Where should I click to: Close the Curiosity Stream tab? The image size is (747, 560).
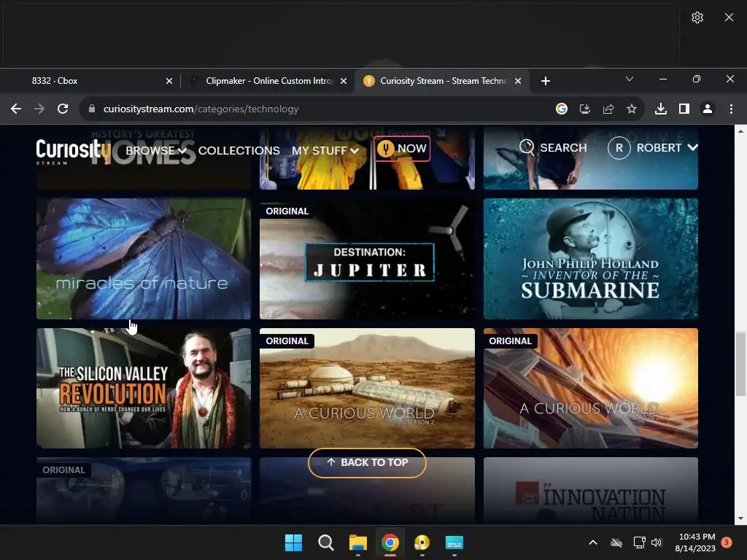click(518, 82)
